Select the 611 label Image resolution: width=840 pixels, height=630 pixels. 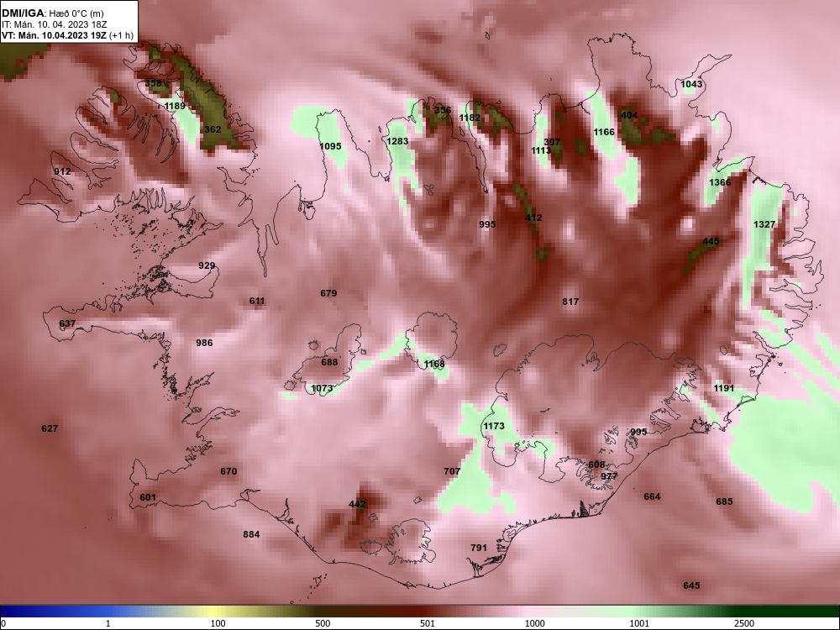(x=257, y=301)
